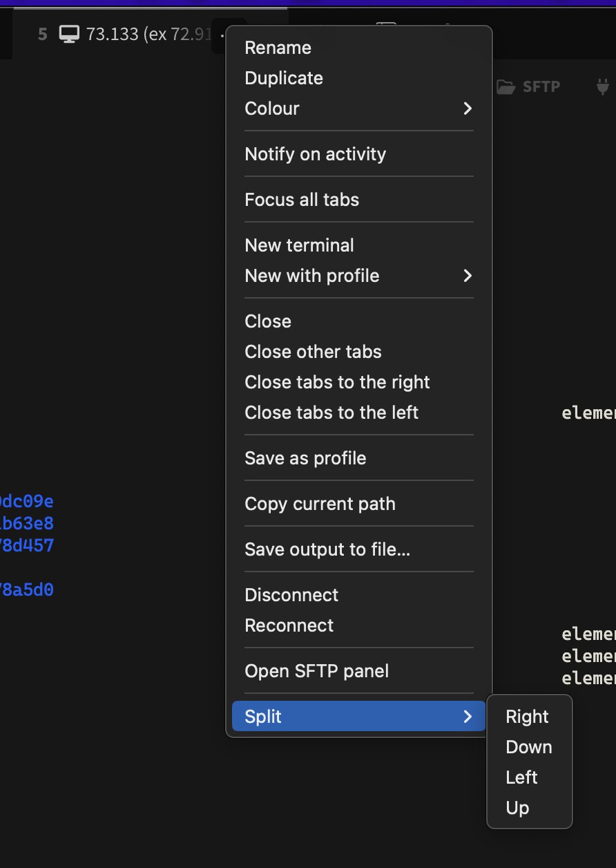Copy the current path
The height and width of the screenshot is (868, 616).
320,504
